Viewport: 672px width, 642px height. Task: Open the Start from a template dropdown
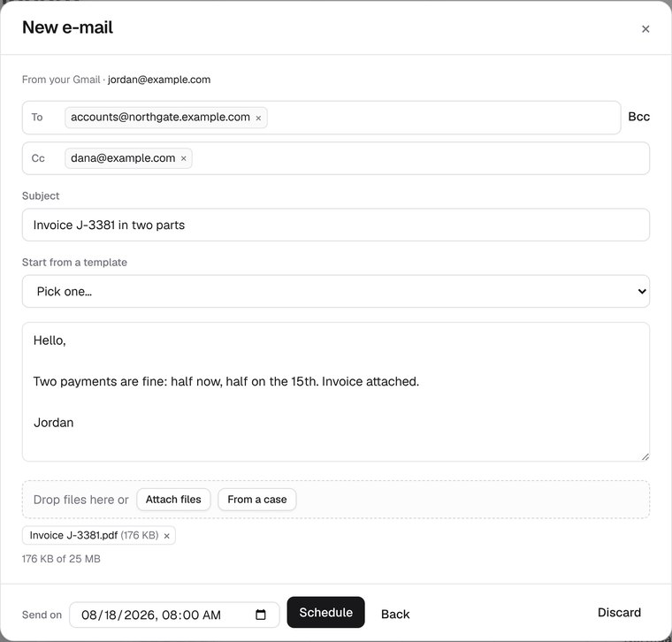(x=336, y=291)
